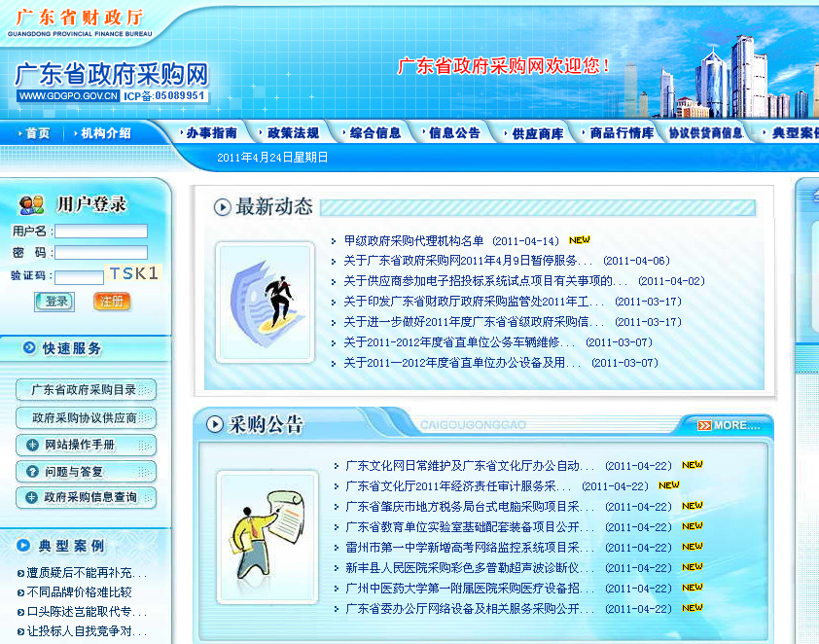
Task: Open the 首页 menu item
Action: pyautogui.click(x=38, y=133)
